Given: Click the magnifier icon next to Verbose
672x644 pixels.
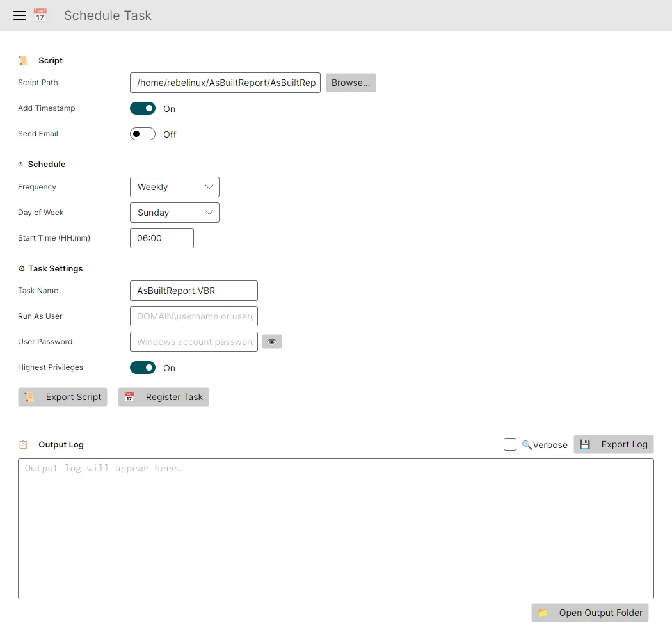Looking at the screenshot, I should click(526, 444).
